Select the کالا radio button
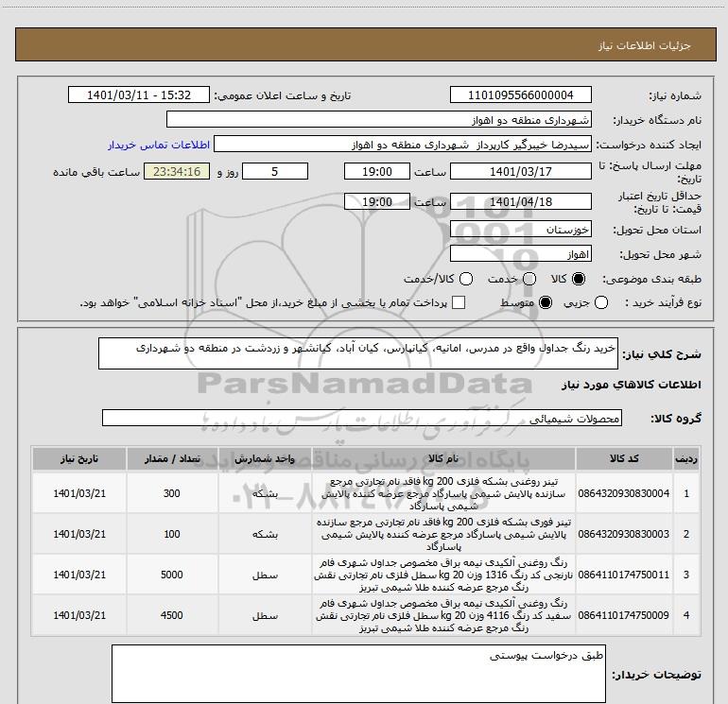The height and width of the screenshot is (704, 728). point(579,279)
